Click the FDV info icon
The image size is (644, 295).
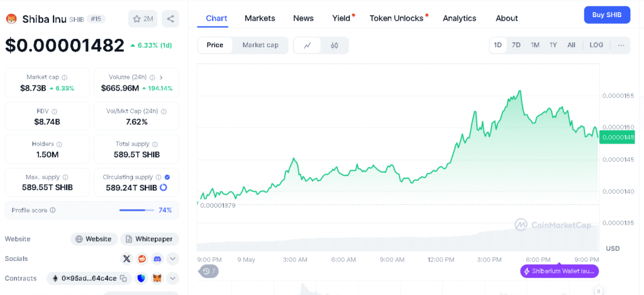click(55, 111)
